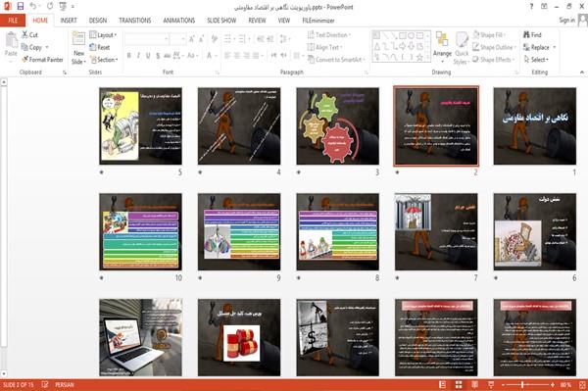
Task: Click scroll up arrow of sorter scrollbar
Action: 4,81
